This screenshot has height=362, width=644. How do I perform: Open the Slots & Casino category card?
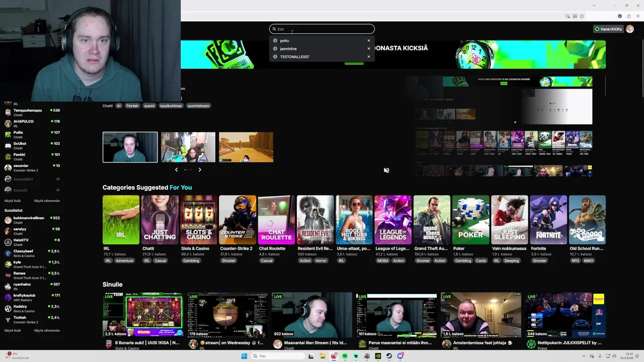199,220
